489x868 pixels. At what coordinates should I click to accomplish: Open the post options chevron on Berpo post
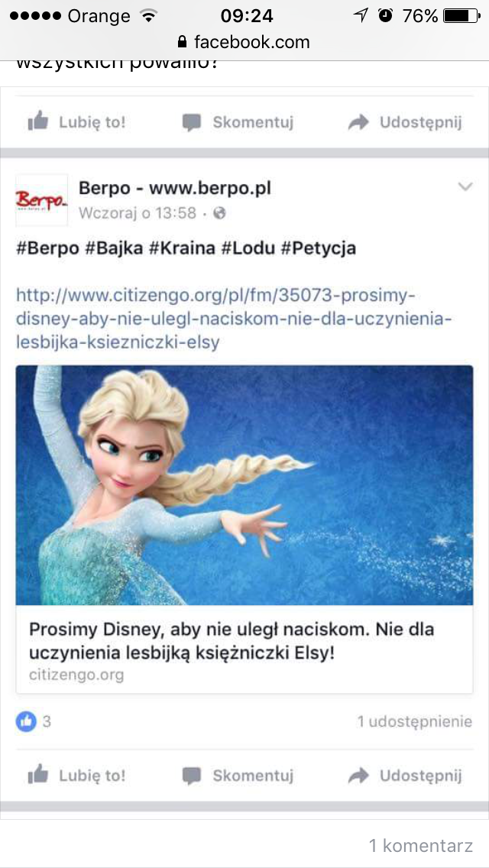(465, 186)
